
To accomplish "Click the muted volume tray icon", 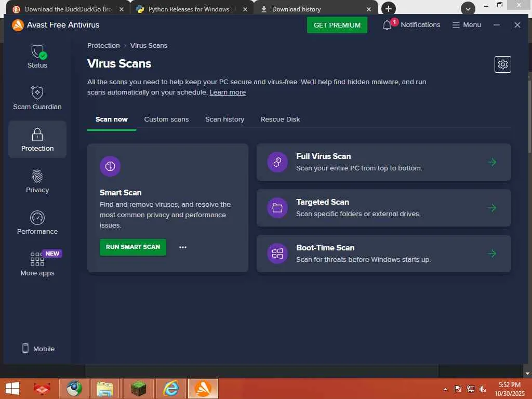I will pos(483,389).
